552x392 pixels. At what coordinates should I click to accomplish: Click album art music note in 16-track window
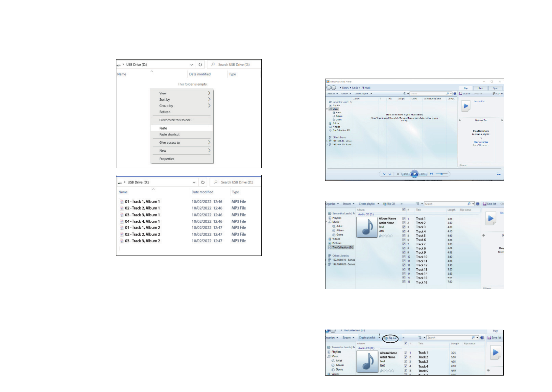367,227
